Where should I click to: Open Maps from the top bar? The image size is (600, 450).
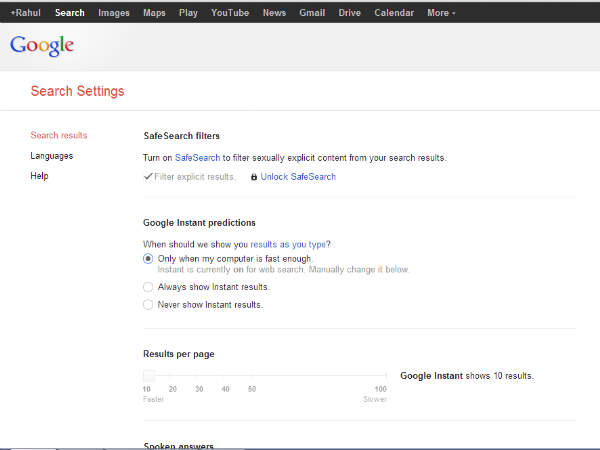coord(154,13)
